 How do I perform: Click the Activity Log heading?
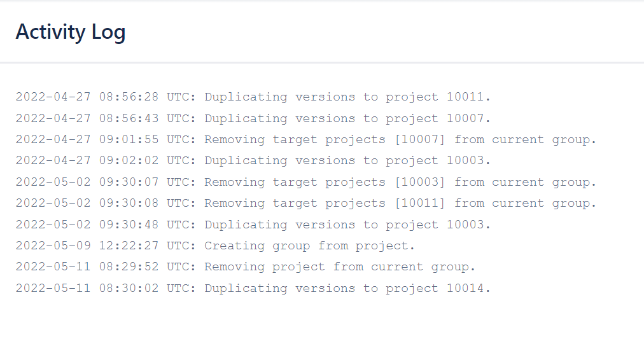click(x=71, y=32)
